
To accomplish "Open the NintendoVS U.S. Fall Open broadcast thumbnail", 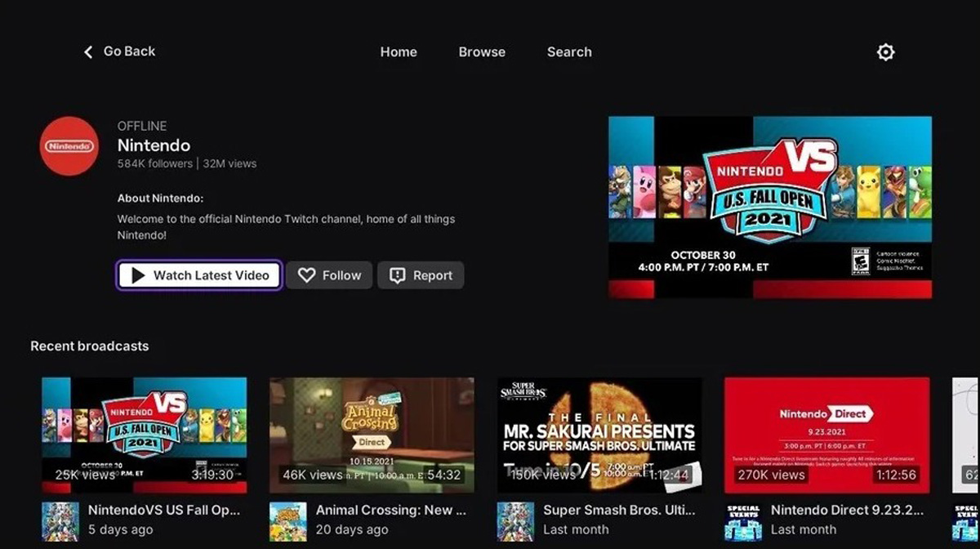I will (x=145, y=435).
